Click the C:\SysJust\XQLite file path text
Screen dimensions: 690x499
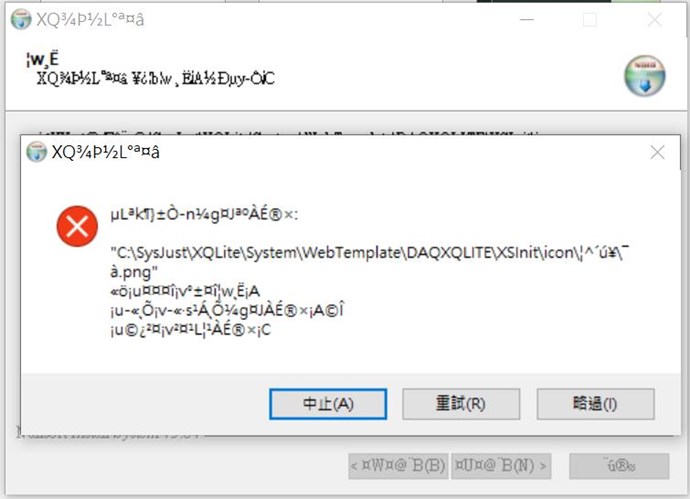[x=370, y=262]
